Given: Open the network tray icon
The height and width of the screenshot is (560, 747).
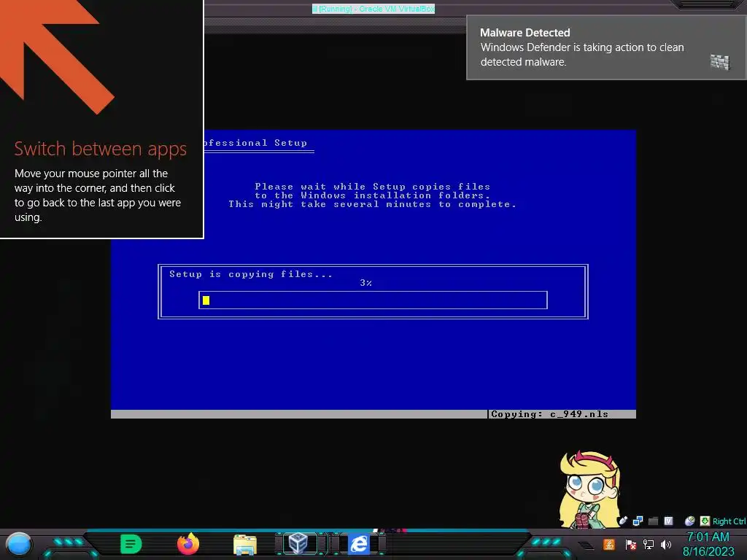Looking at the screenshot, I should pyautogui.click(x=649, y=544).
